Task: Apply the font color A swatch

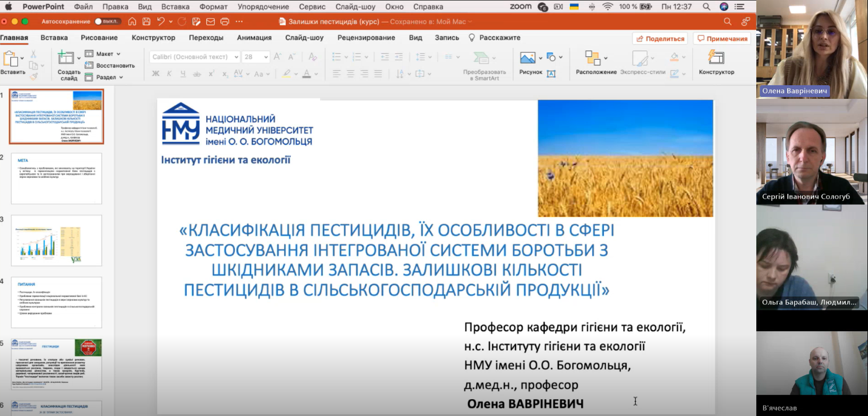Action: point(307,73)
